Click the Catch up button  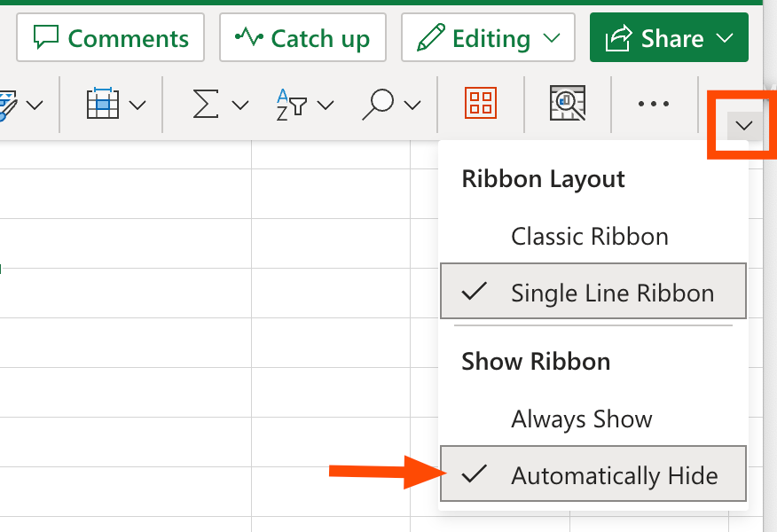[x=302, y=37]
